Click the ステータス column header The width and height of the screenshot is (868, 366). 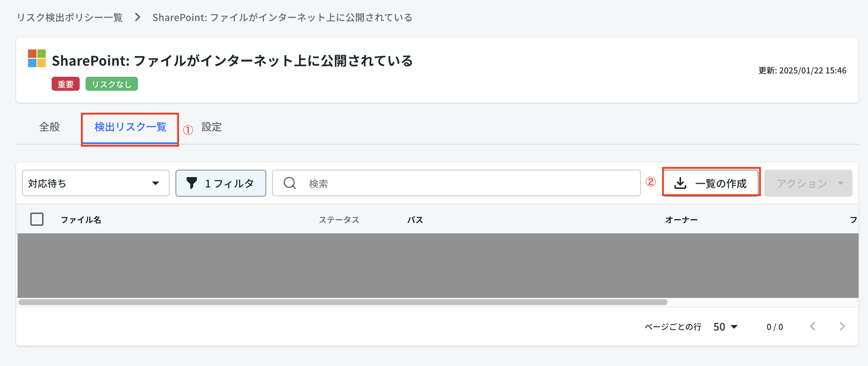(x=339, y=220)
